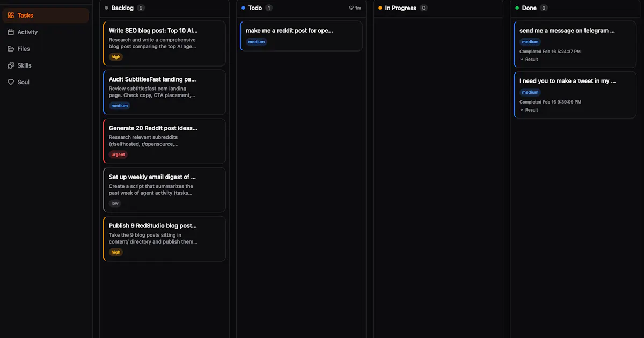Viewport: 644px width, 338px height.
Task: Click the In Progress column title
Action: tap(401, 8)
